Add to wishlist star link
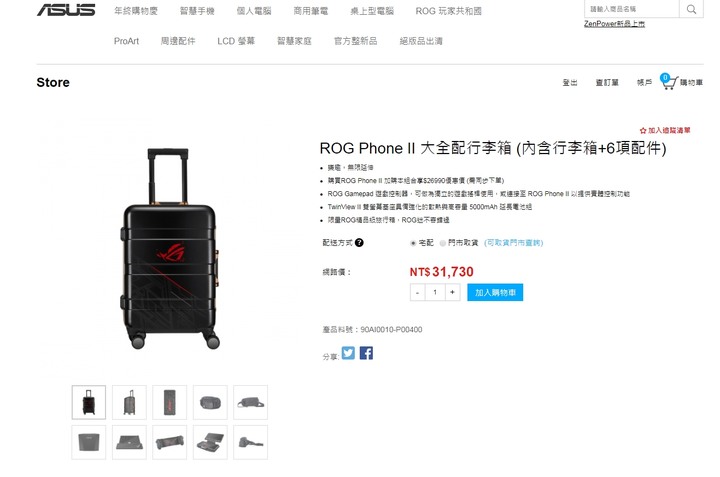 (665, 130)
